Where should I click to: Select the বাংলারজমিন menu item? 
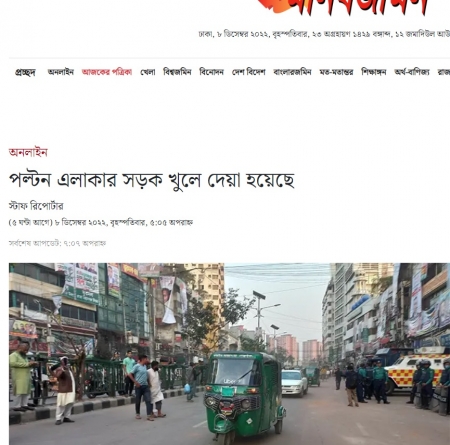pyautogui.click(x=292, y=72)
